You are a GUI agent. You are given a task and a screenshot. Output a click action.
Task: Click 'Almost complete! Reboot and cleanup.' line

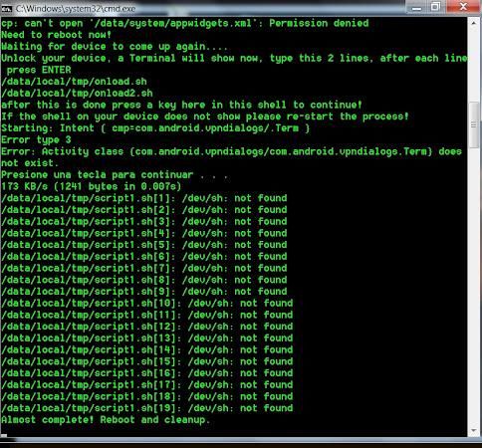(x=106, y=420)
